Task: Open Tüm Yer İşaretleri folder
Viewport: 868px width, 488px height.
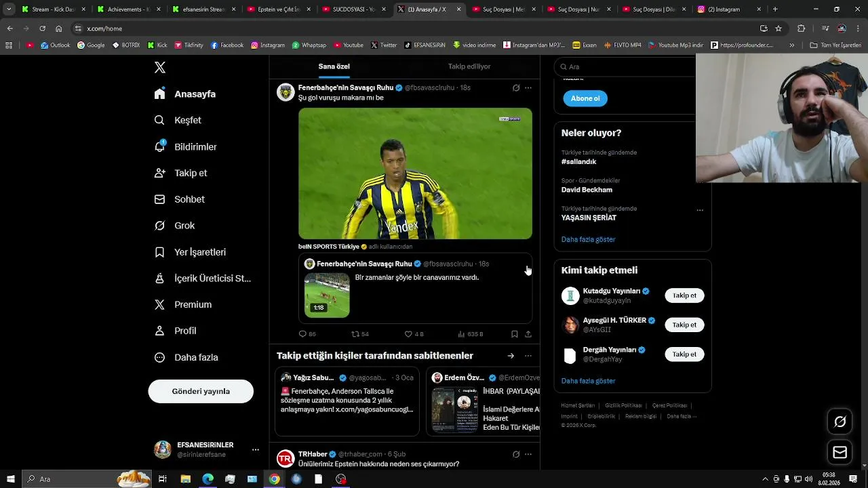Action: tap(835, 45)
